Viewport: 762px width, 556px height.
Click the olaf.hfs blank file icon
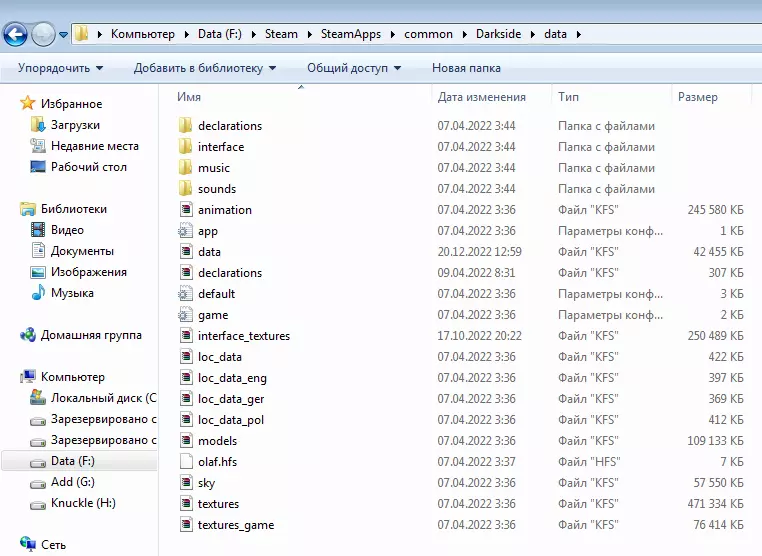pos(186,461)
